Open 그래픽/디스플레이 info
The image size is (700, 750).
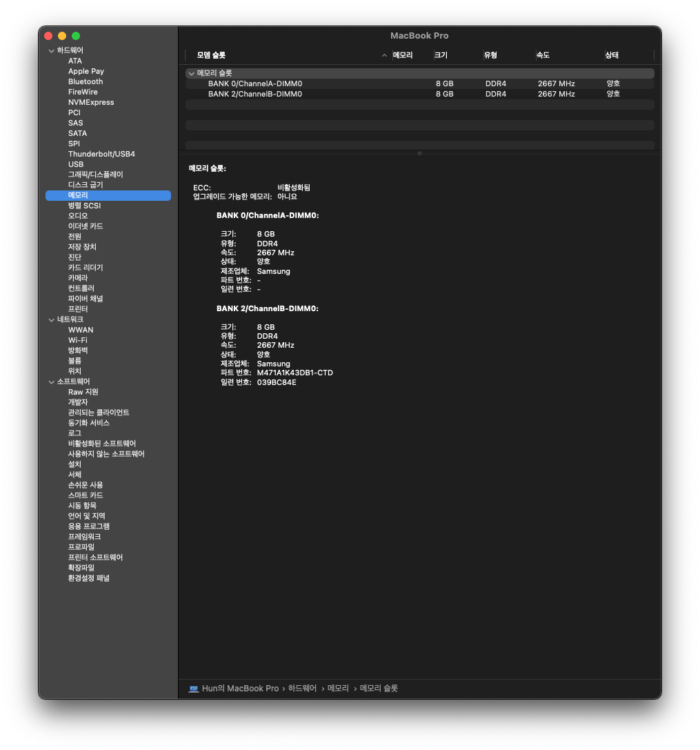pyautogui.click(x=96, y=175)
